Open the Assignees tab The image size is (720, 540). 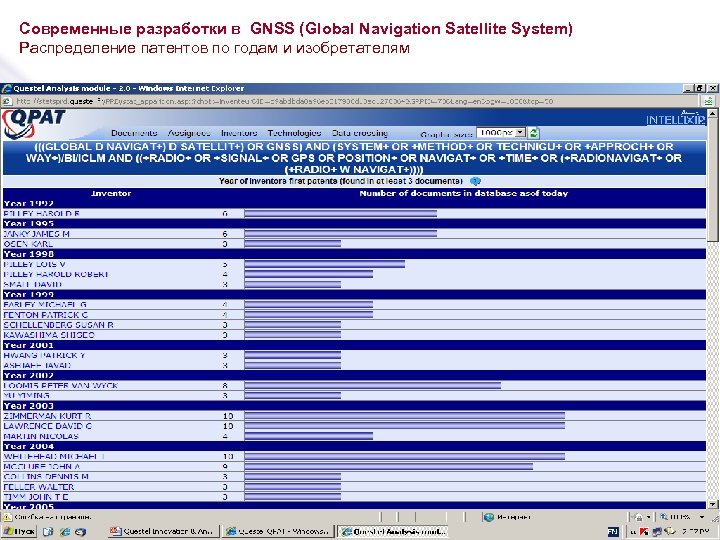pyautogui.click(x=189, y=133)
